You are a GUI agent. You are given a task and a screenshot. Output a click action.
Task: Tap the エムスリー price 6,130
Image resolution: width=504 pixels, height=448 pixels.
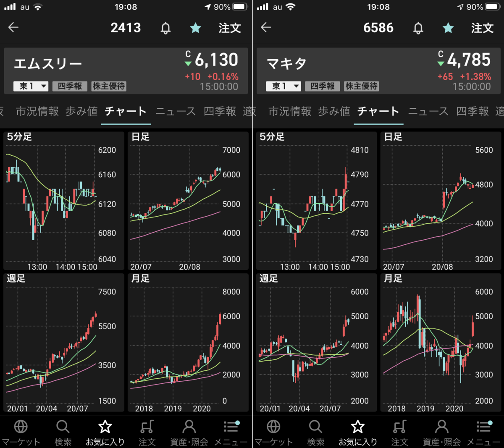[216, 60]
